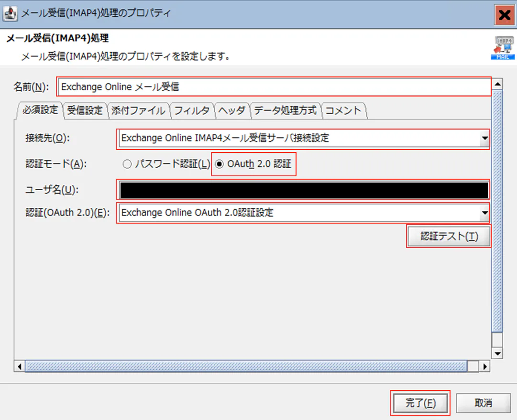Image resolution: width=517 pixels, height=420 pixels.
Task: Switch to the 受信設定 tab
Action: point(85,110)
